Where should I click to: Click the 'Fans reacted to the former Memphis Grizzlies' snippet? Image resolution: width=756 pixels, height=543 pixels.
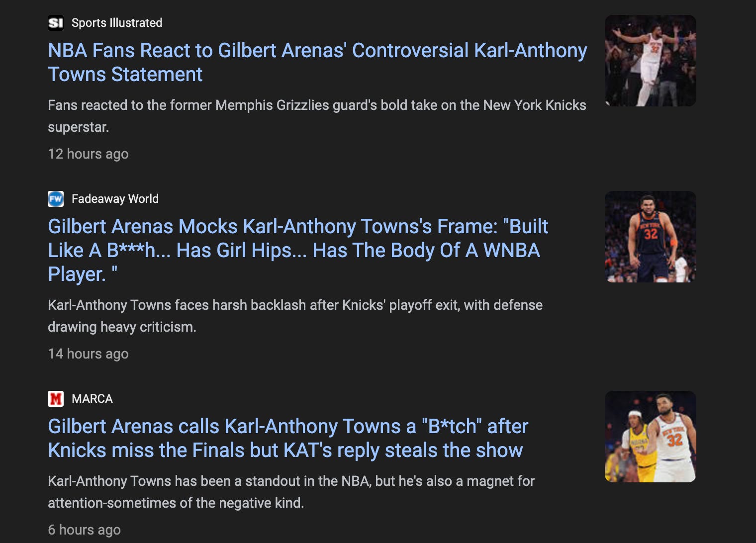click(317, 116)
